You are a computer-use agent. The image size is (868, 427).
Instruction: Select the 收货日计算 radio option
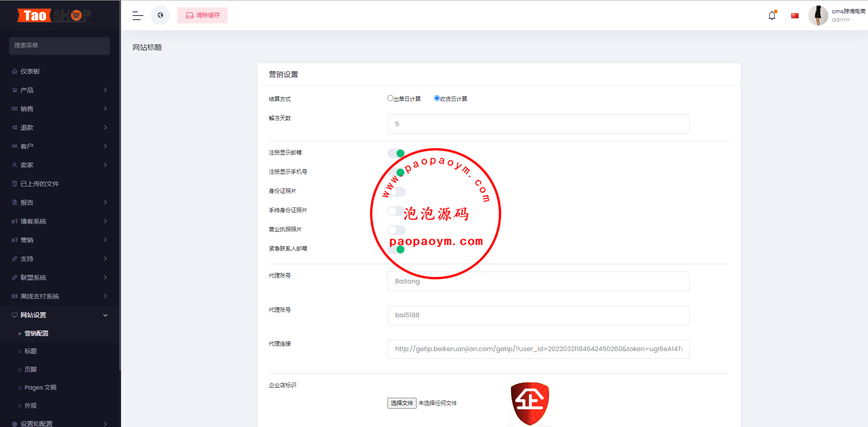[x=437, y=98]
